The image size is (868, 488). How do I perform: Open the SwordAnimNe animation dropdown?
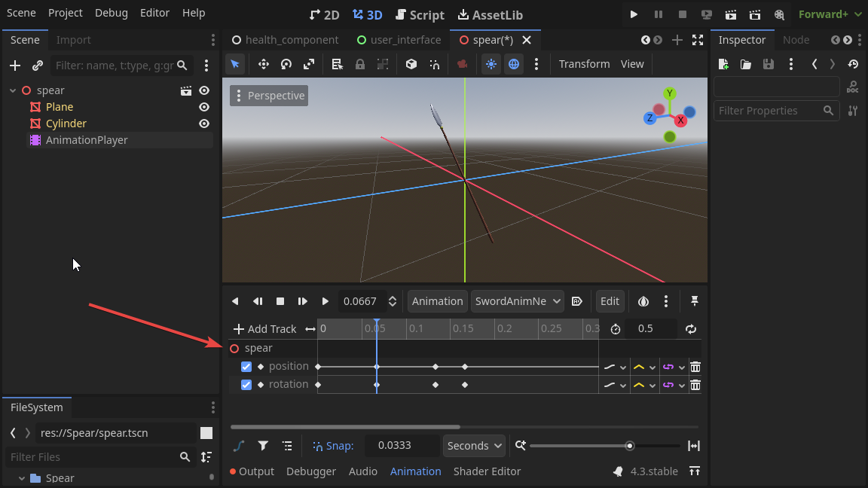517,301
